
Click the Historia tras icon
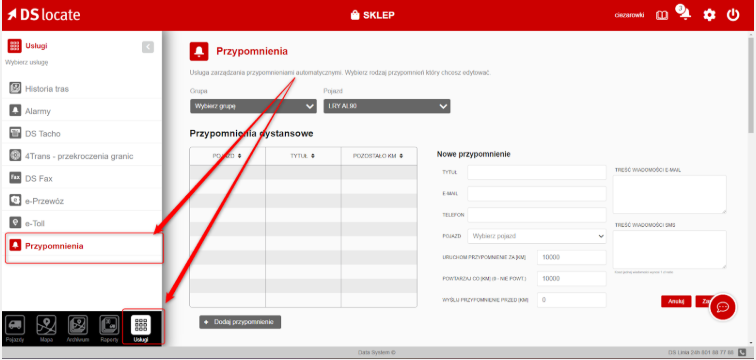15,88
